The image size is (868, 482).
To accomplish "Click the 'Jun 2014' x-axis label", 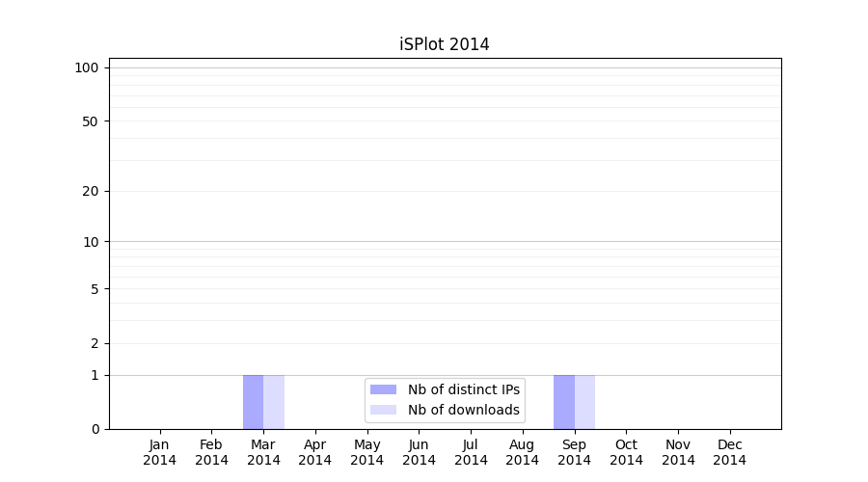I will pos(419,452).
